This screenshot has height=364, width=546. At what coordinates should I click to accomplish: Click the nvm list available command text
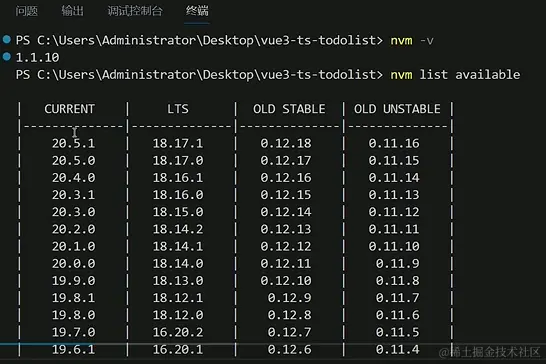455,75
